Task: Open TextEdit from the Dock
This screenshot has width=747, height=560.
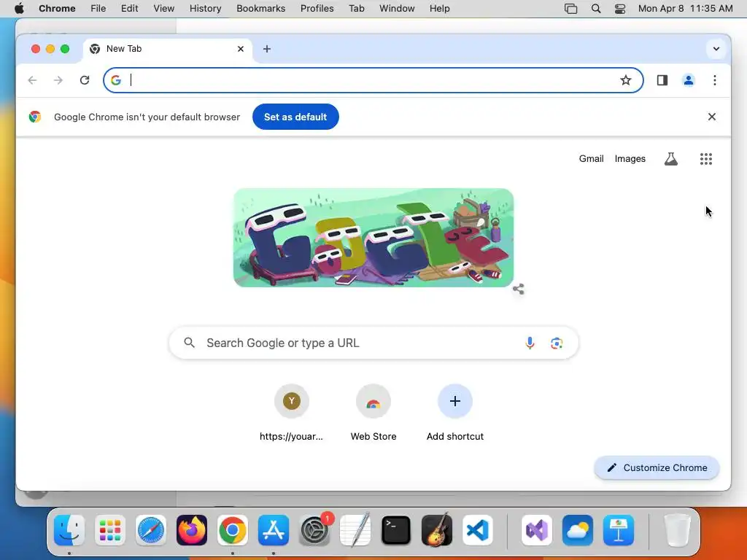Action: (355, 530)
